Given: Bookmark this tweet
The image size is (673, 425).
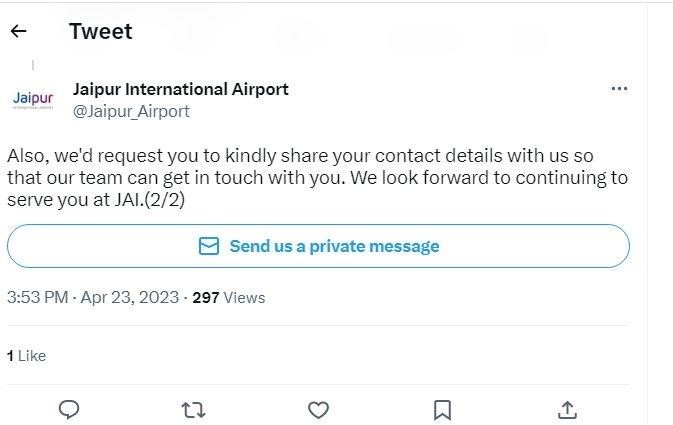Looking at the screenshot, I should point(443,409).
